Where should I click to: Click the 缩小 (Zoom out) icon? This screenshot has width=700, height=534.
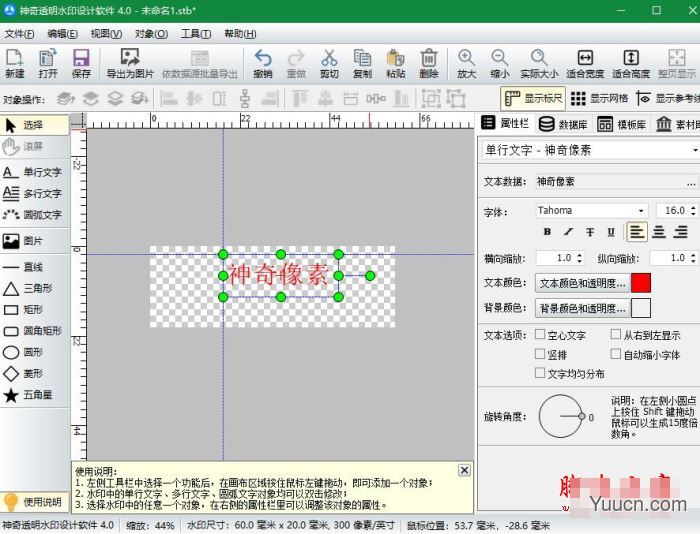coord(500,64)
